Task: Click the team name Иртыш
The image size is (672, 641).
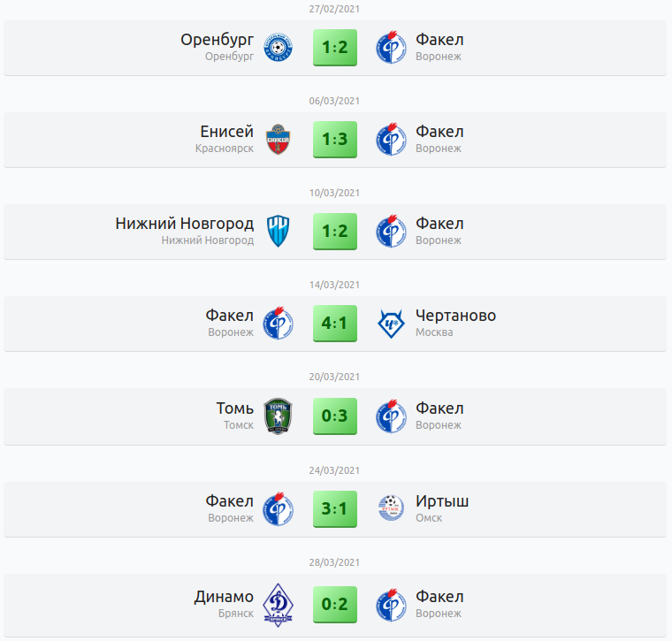Action: pyautogui.click(x=442, y=501)
